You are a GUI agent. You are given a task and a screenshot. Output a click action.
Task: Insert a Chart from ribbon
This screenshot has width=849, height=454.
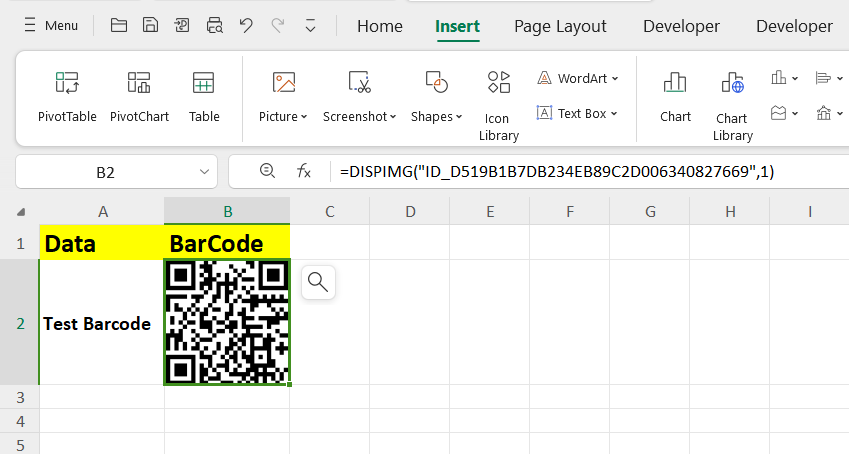pos(675,84)
